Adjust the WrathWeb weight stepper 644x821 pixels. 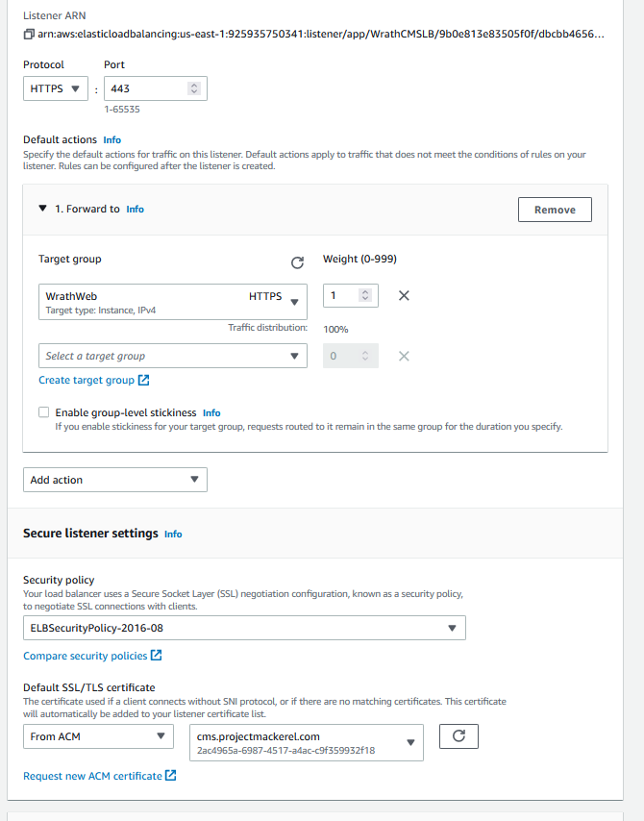click(x=365, y=296)
